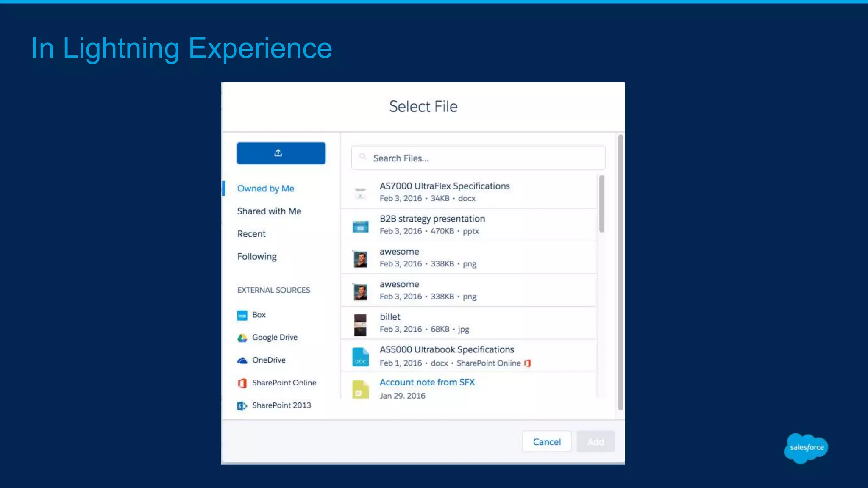The width and height of the screenshot is (868, 488).
Task: Click the SharePoint 2013 icon
Action: coord(242,406)
